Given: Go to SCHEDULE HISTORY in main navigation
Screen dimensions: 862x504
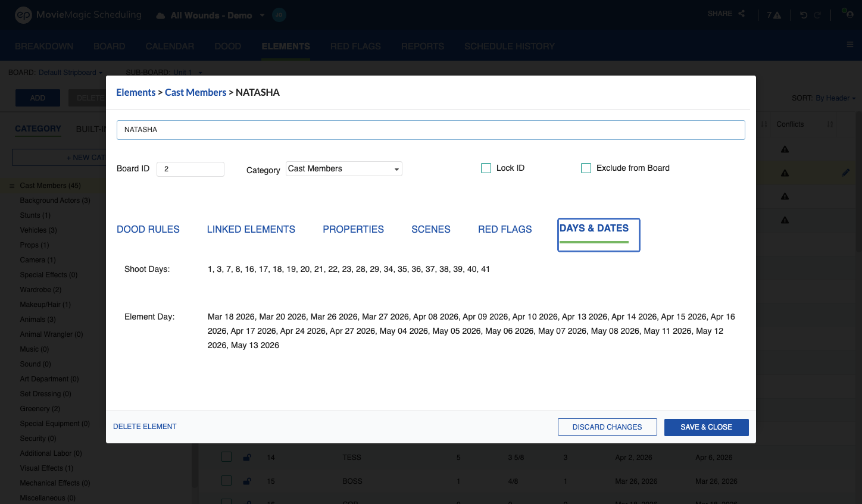Looking at the screenshot, I should 510,46.
